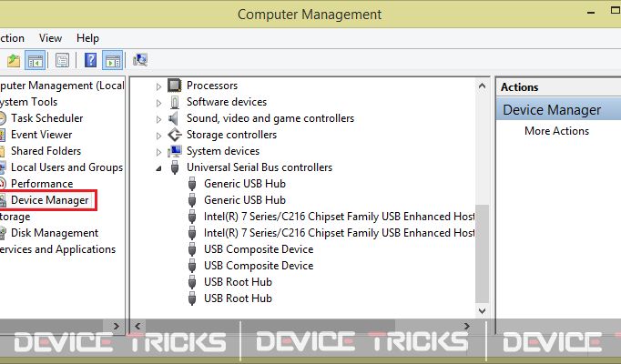Expand the Processors tree node
This screenshot has height=364, width=621.
158,86
